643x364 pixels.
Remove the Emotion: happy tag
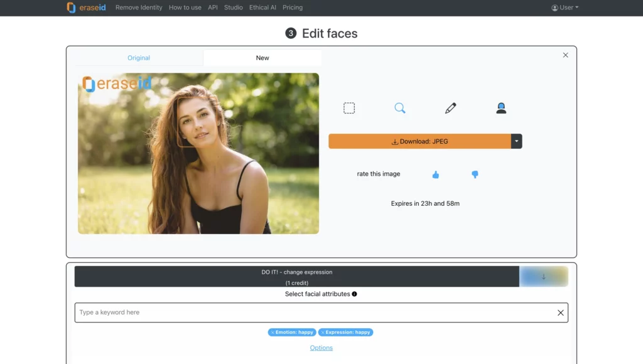click(x=272, y=332)
